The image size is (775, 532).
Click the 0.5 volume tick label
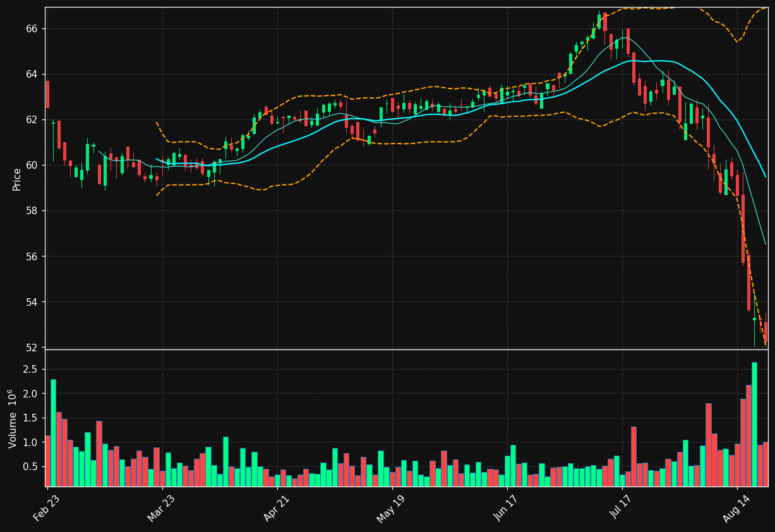tap(30, 467)
